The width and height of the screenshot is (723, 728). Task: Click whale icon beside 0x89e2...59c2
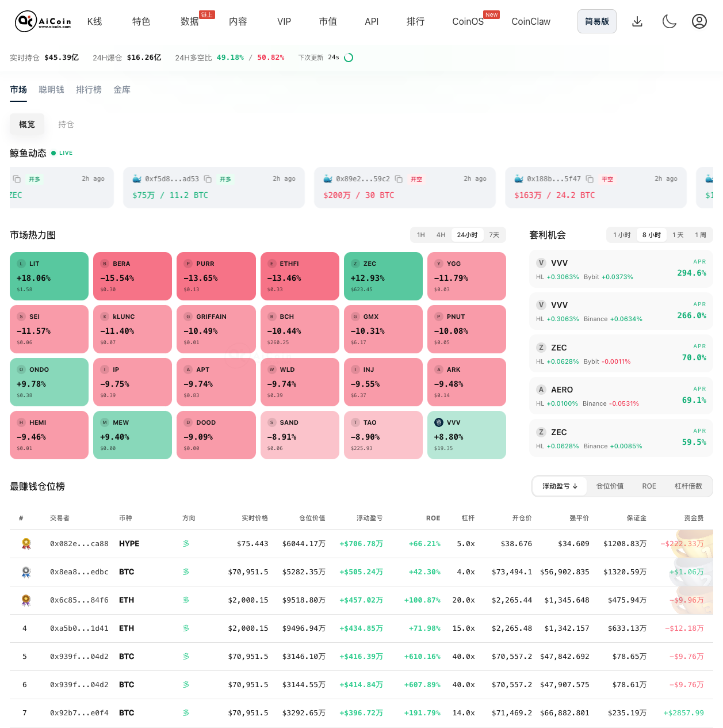pos(328,179)
